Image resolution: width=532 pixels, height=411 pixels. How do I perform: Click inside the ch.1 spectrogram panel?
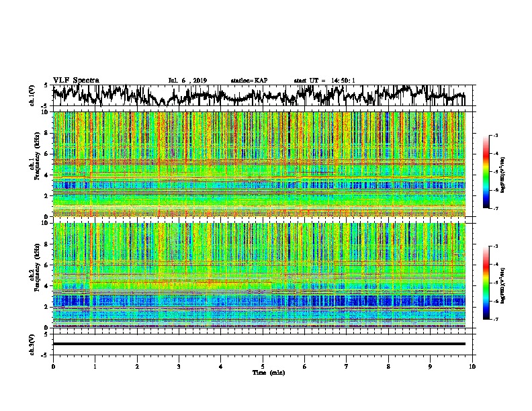pos(259,164)
